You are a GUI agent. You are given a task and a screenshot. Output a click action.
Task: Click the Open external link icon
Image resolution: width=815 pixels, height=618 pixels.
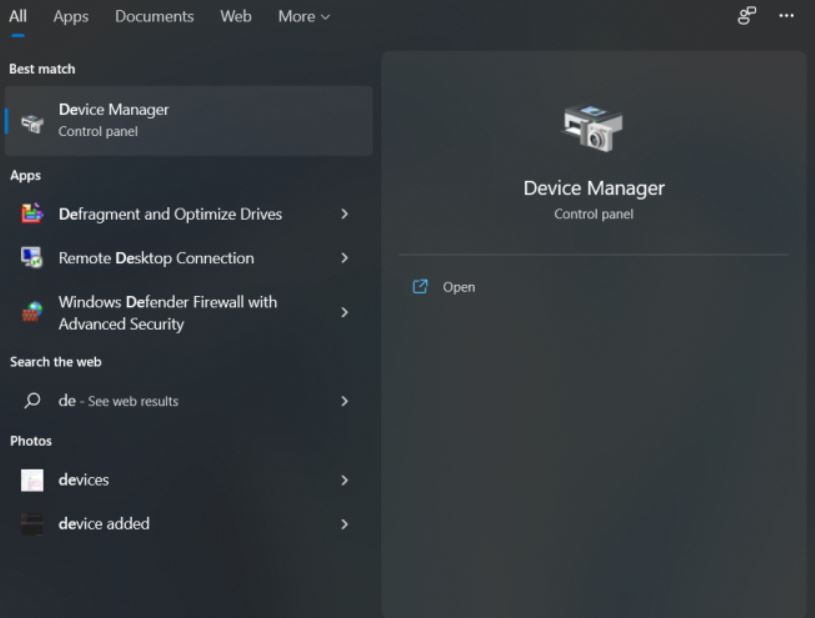[x=420, y=287]
